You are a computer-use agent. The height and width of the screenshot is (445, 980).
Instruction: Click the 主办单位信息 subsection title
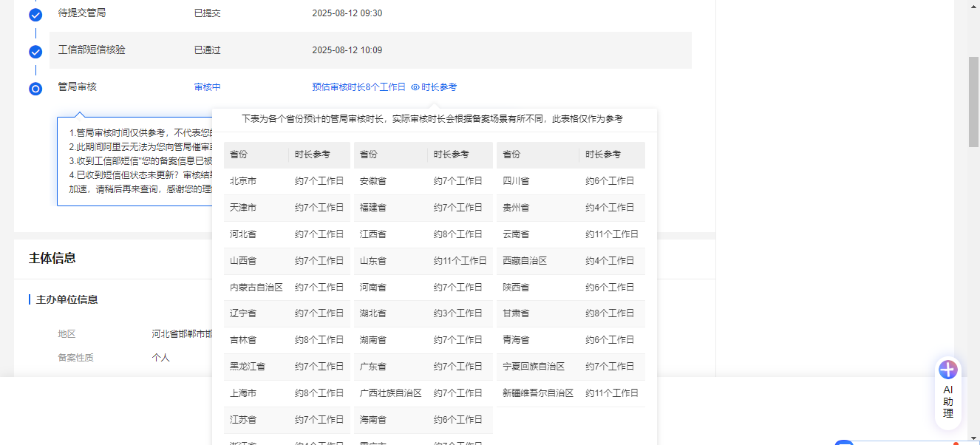coord(67,299)
